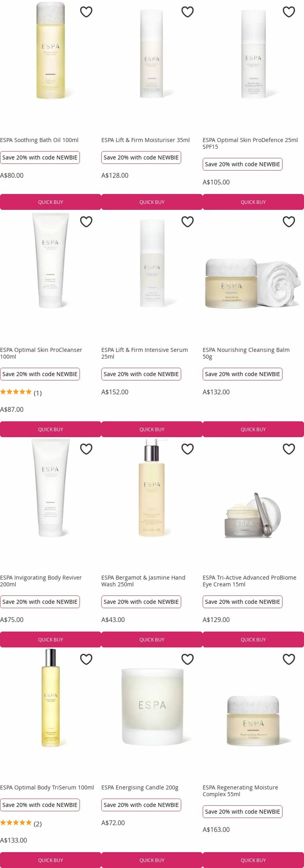Add ESPA Soothing Bath Oil to wishlist
This screenshot has height=868, width=304.
point(86,12)
